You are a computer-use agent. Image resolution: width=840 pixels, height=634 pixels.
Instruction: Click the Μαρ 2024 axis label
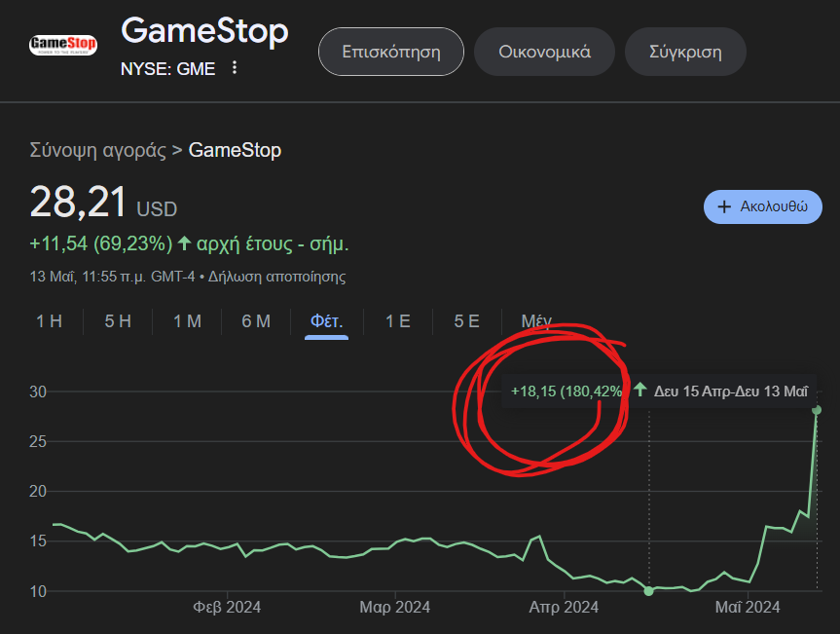(395, 607)
